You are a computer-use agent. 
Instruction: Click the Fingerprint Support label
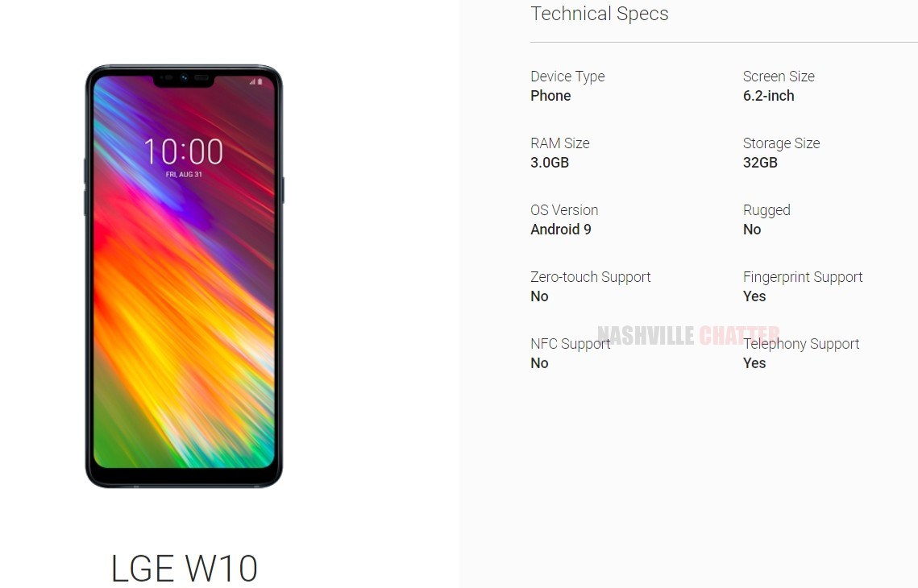coord(803,277)
